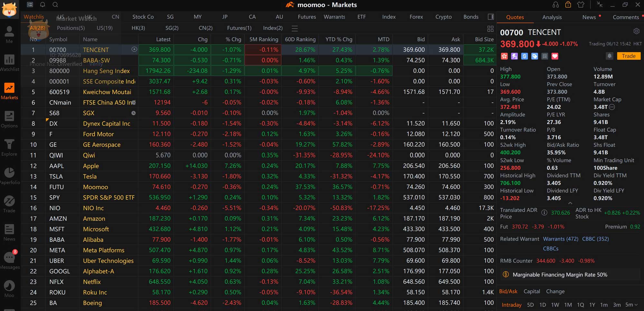Image resolution: width=644 pixels, height=311 pixels.
Task: Open the News section in the left sidebar
Action: (9, 233)
